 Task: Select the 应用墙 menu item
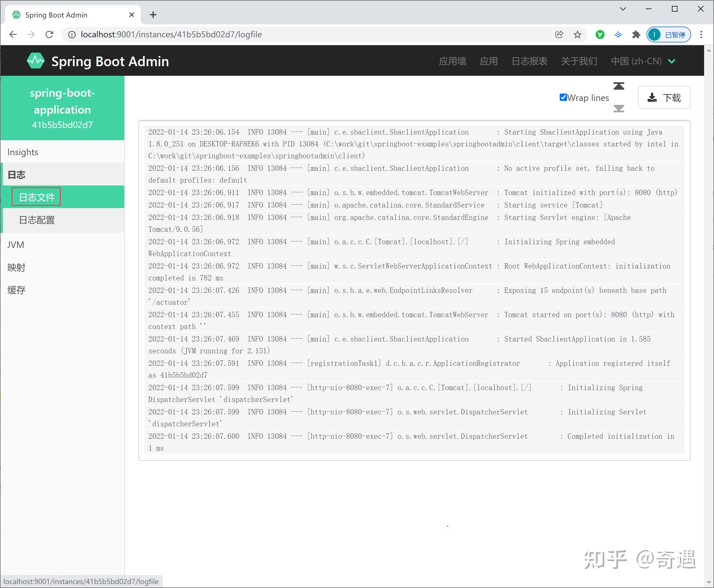(x=453, y=61)
